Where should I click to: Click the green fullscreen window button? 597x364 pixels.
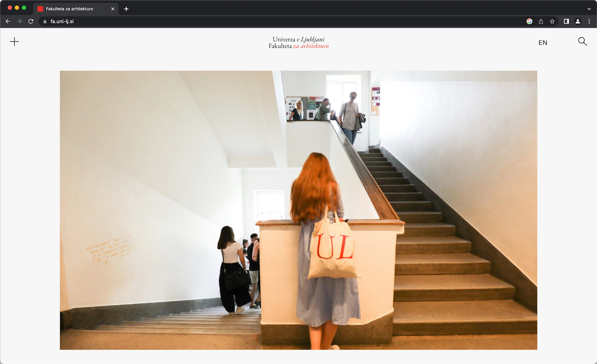tap(24, 8)
